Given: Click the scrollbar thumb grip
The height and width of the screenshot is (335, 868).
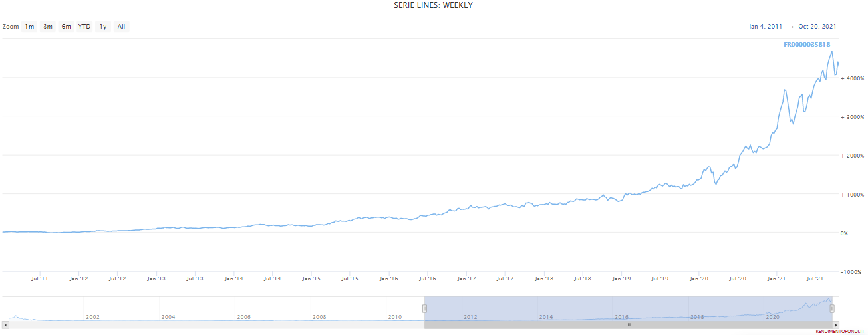Looking at the screenshot, I should (628, 325).
